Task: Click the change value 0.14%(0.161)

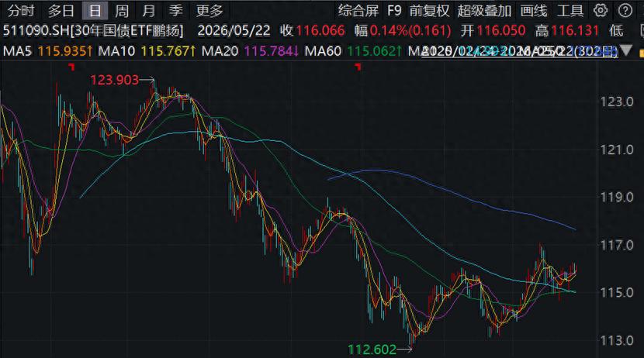Action: click(x=410, y=31)
